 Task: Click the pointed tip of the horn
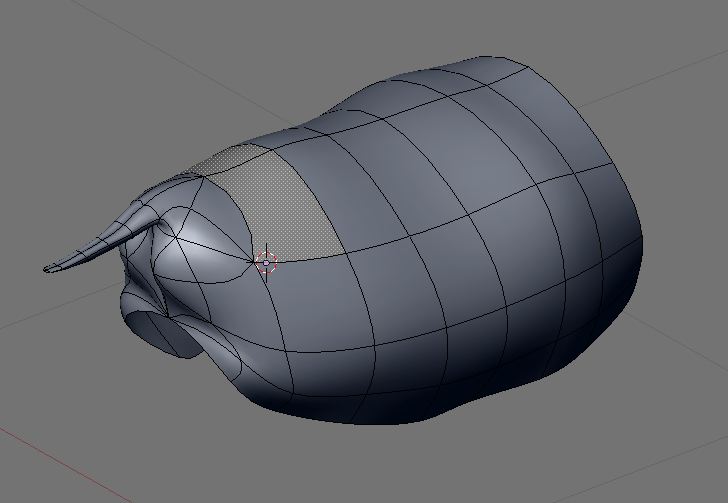(49, 268)
